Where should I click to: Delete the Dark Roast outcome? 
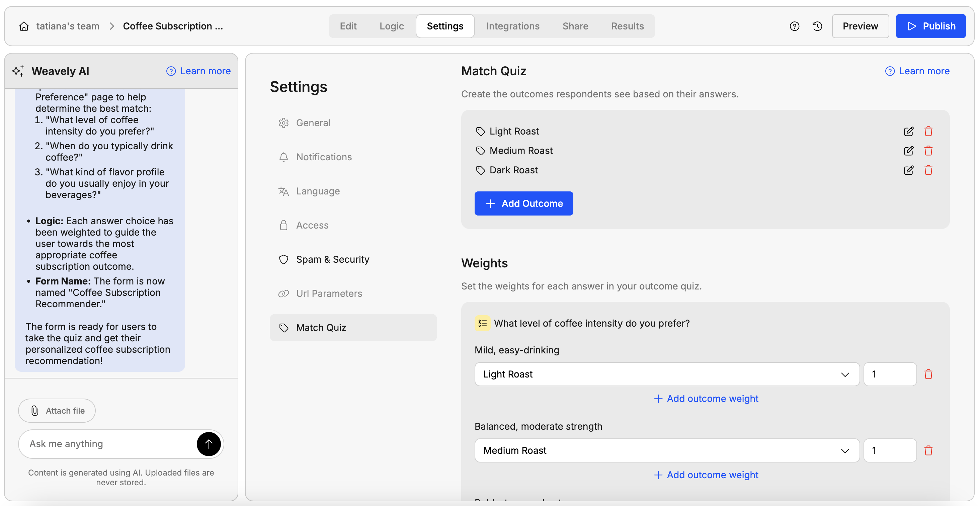(x=928, y=170)
